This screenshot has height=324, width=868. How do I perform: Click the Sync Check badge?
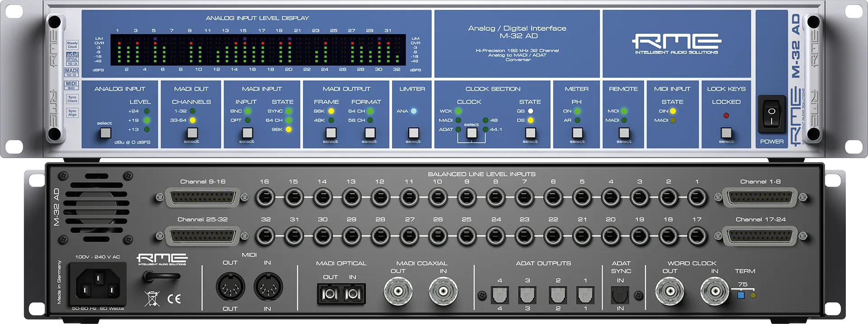[x=72, y=99]
